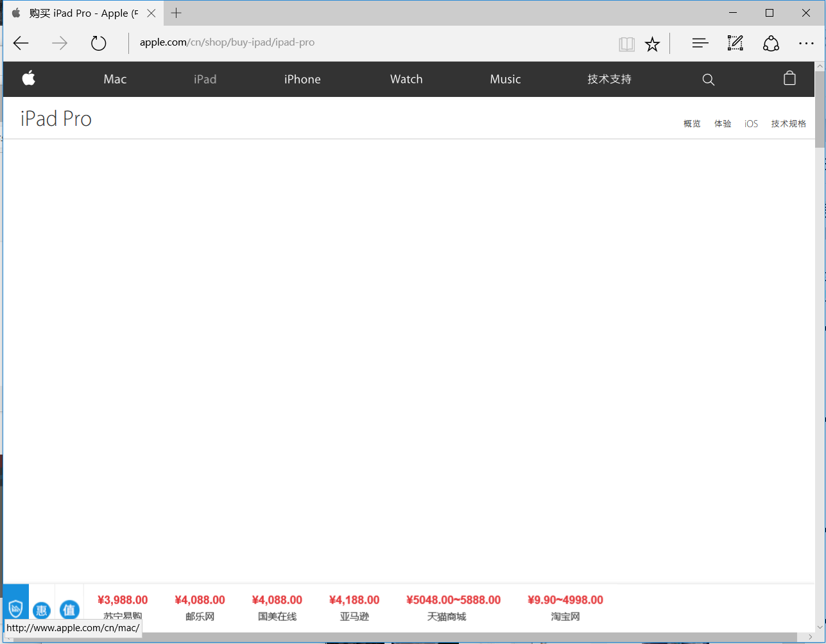Open a new tab with plus button
Viewport: 826px width, 644px height.
[176, 13]
